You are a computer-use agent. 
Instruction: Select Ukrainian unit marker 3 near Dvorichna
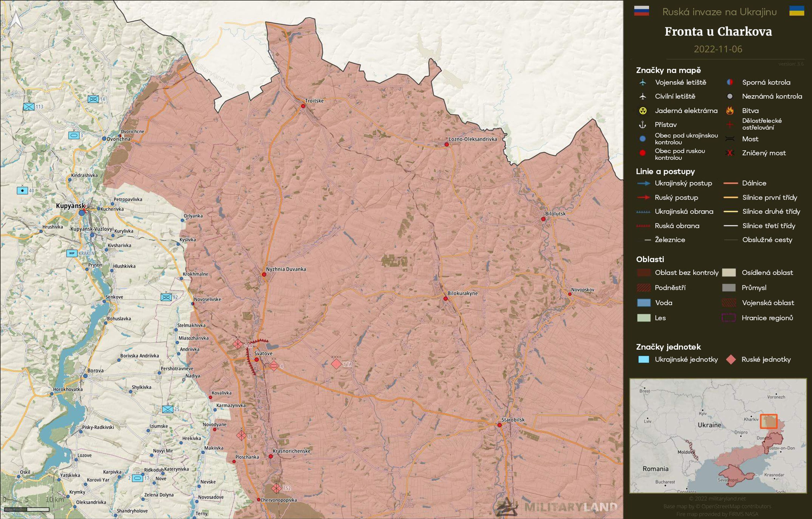[74, 135]
